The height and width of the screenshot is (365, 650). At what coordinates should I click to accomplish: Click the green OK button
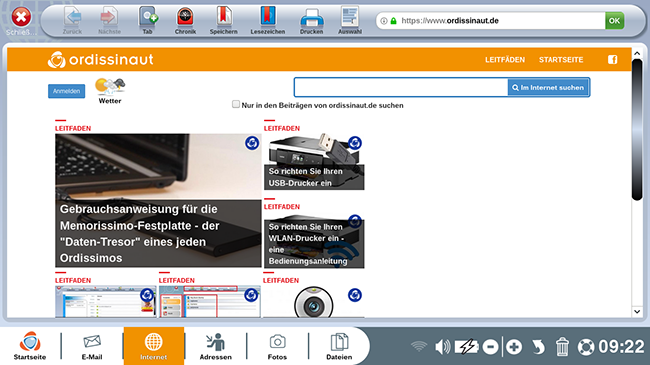pos(614,21)
